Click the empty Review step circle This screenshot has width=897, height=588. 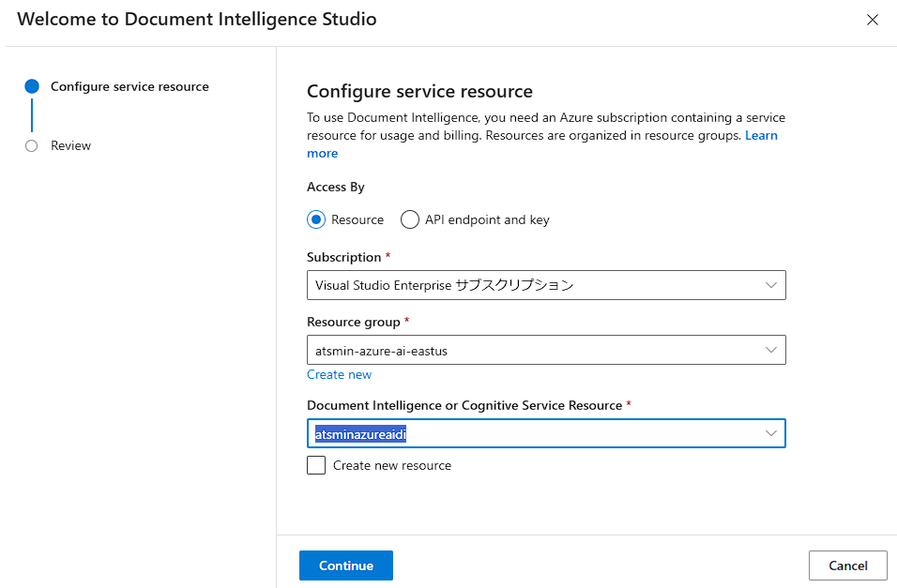tap(32, 145)
